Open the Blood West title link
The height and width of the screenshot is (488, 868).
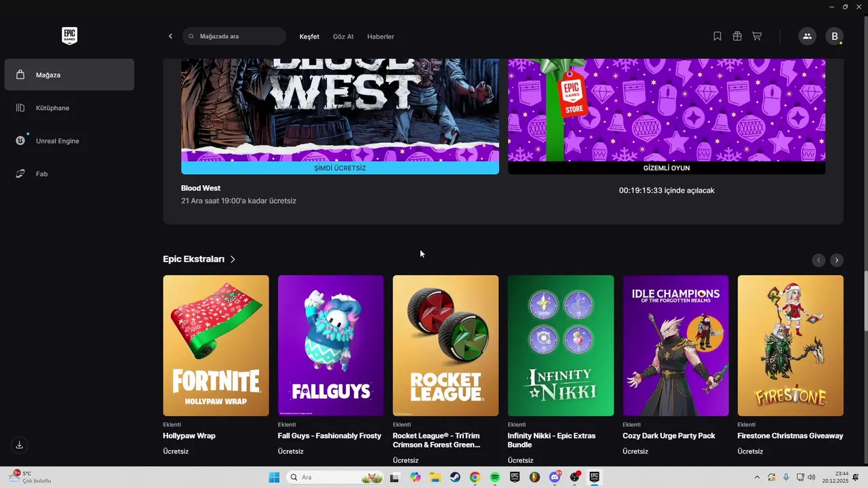point(201,188)
